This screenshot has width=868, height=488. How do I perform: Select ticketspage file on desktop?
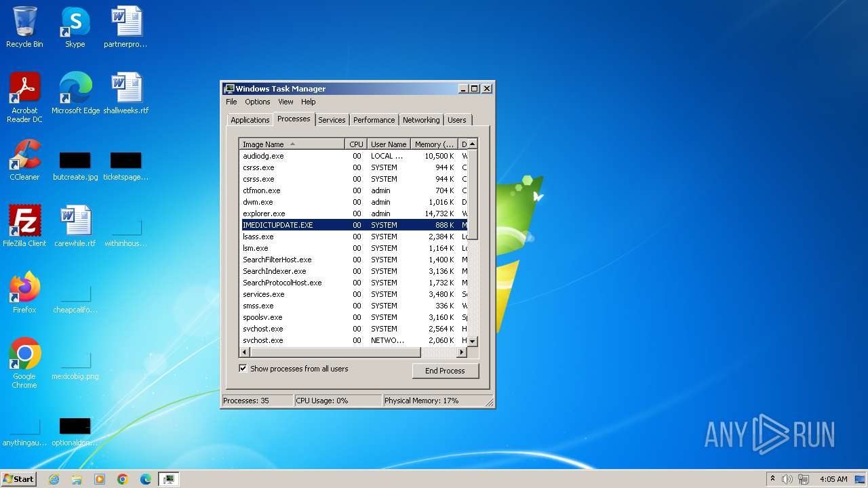[x=125, y=165]
